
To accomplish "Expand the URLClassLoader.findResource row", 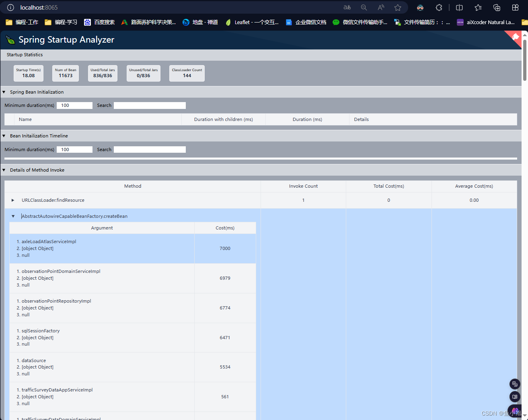I will (13, 200).
